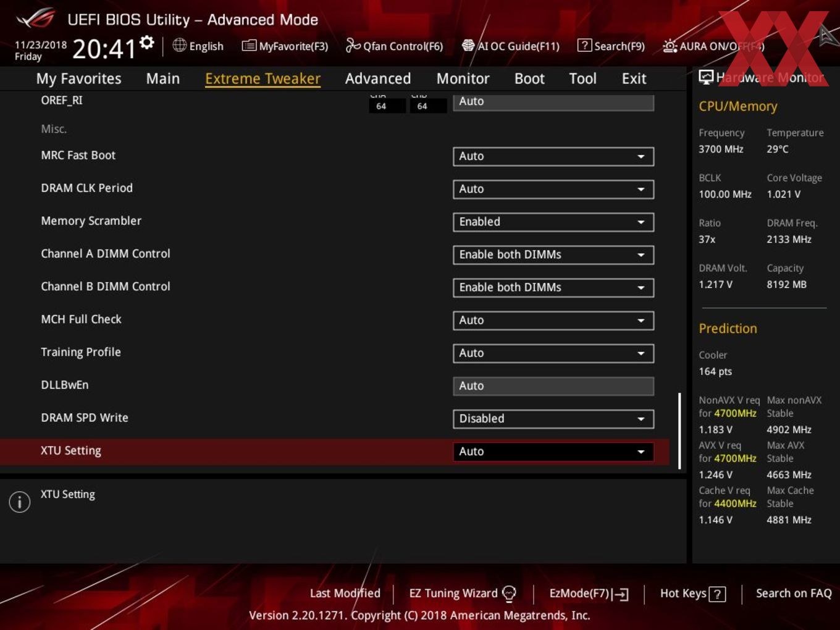Click the CPU/Memory section heading
Screen dimensions: 840x630
click(738, 106)
